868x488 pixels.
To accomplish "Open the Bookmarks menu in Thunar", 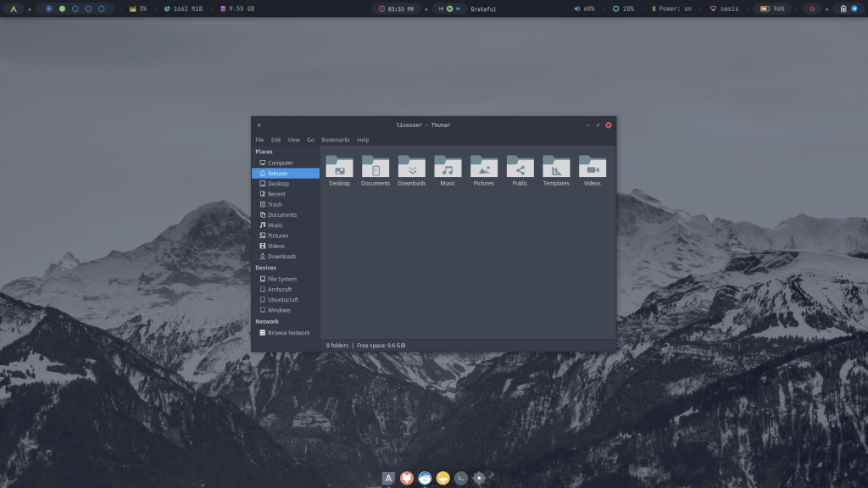I will 335,140.
